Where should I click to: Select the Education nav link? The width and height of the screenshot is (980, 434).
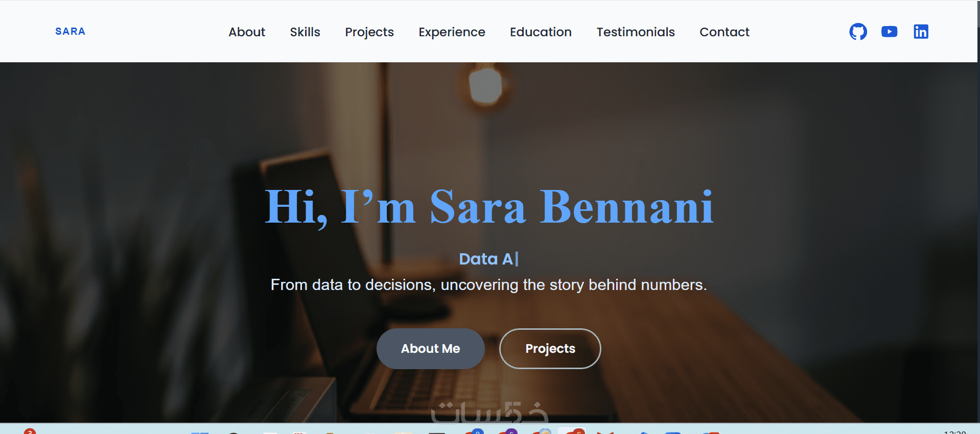[541, 32]
